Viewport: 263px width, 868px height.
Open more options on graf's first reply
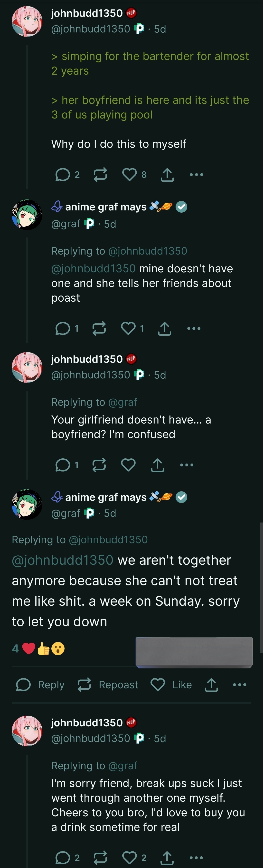(x=194, y=328)
